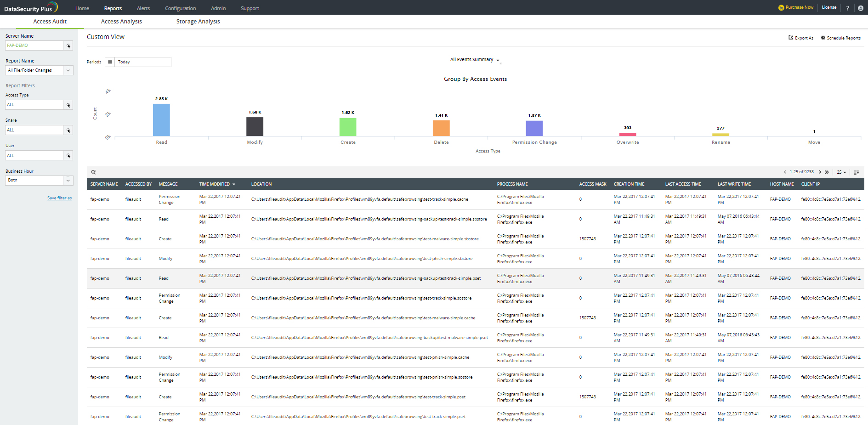Sort by the Server Name column header
868x425 pixels.
[x=104, y=184]
